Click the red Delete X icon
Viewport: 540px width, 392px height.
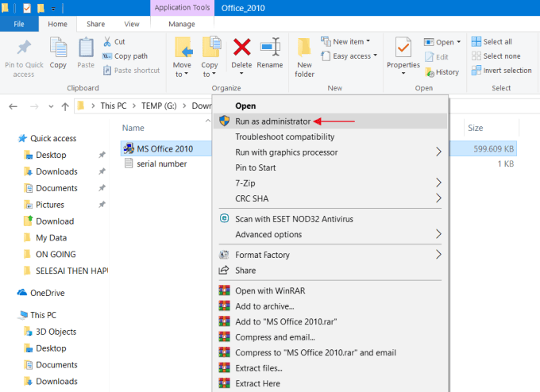click(x=241, y=47)
